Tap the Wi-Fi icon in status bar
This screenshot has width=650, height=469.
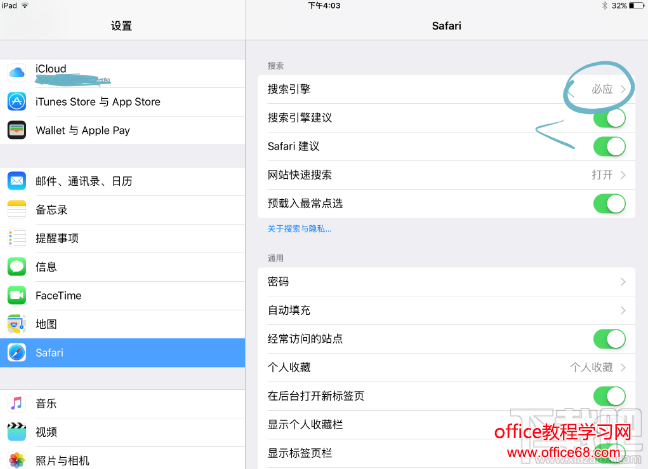click(x=25, y=5)
